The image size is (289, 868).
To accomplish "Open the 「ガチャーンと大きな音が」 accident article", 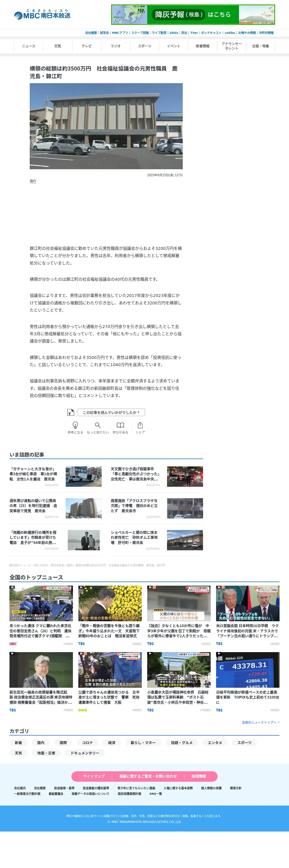I will [x=33, y=474].
